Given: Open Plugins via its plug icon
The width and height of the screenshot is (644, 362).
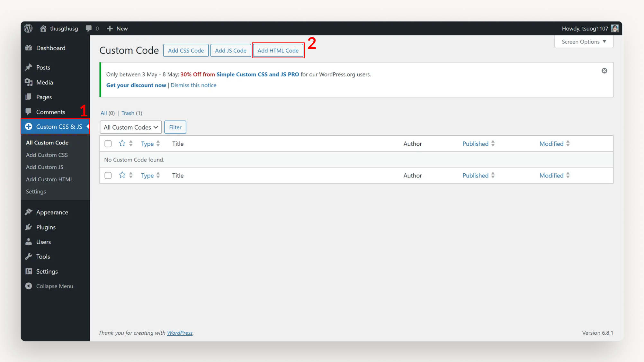Looking at the screenshot, I should tap(29, 227).
